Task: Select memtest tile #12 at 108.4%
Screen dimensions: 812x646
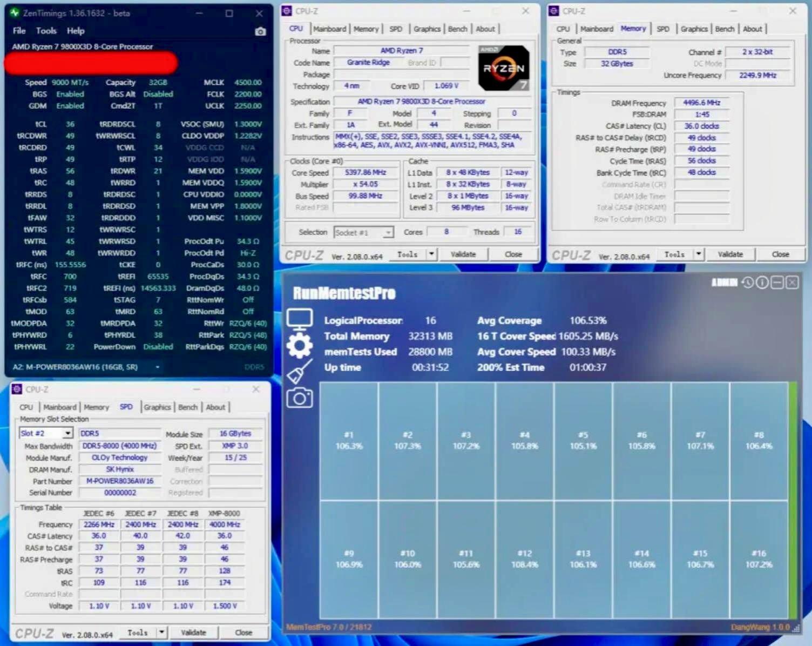Action: [x=525, y=559]
